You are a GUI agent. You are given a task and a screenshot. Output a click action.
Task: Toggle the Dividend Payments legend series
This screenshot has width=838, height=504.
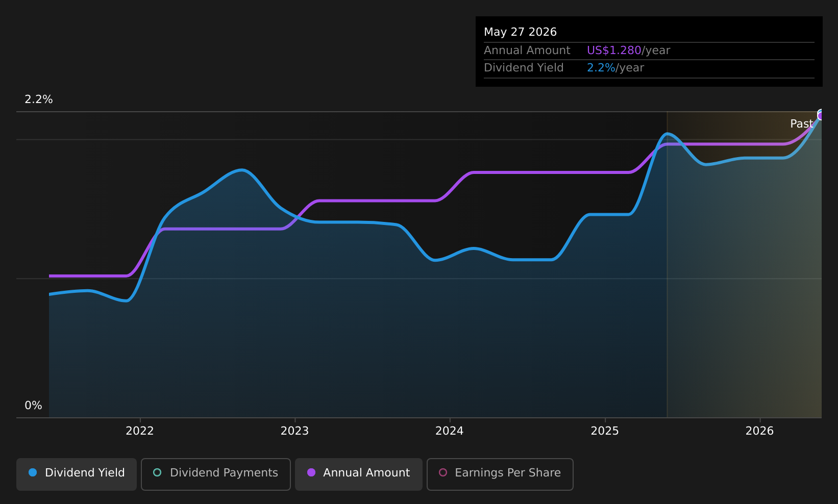point(215,474)
